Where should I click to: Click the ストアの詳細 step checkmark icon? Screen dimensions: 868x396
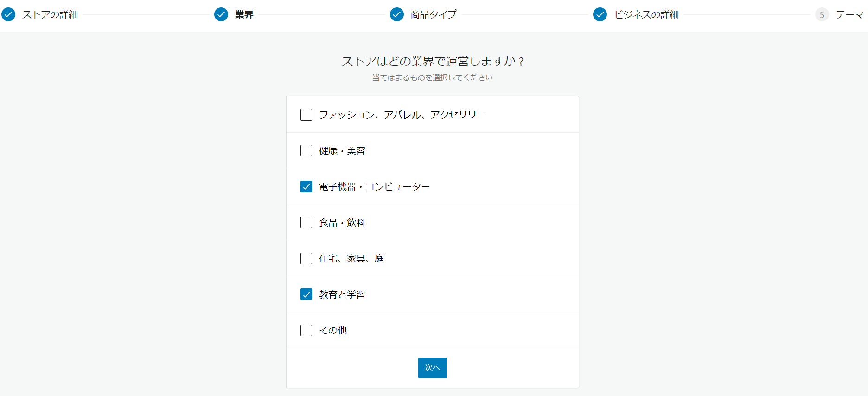click(x=8, y=15)
